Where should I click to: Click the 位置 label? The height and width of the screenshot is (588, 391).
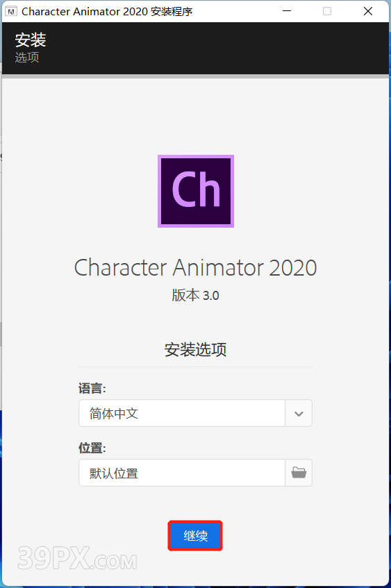[92, 447]
